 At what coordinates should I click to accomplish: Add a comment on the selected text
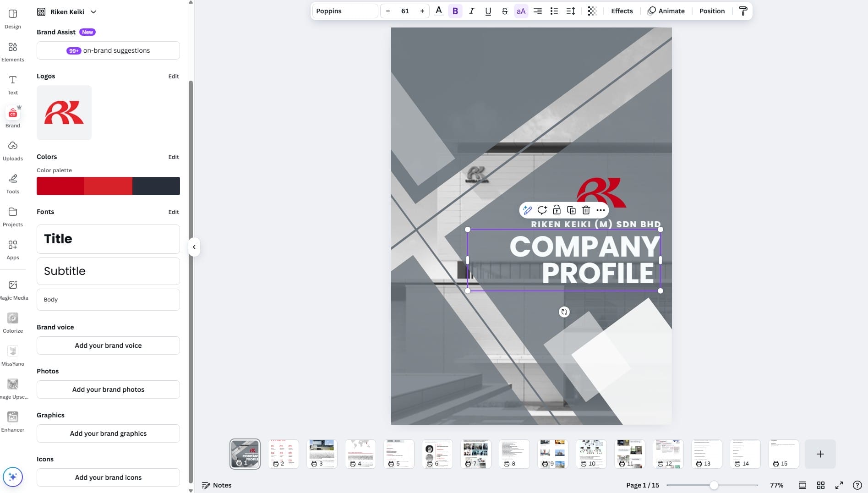(x=542, y=210)
